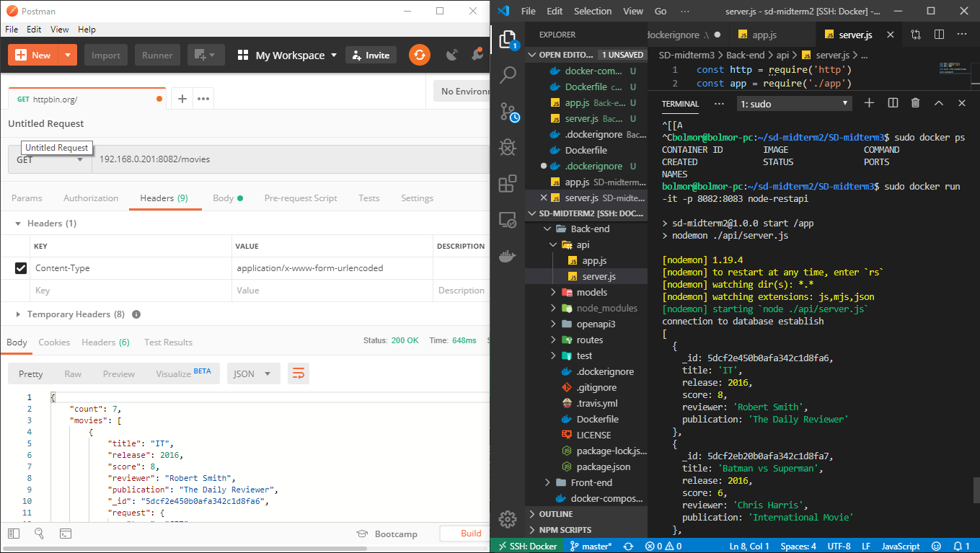Open Postman find and replace icon
This screenshot has height=553, width=980.
coord(39,534)
